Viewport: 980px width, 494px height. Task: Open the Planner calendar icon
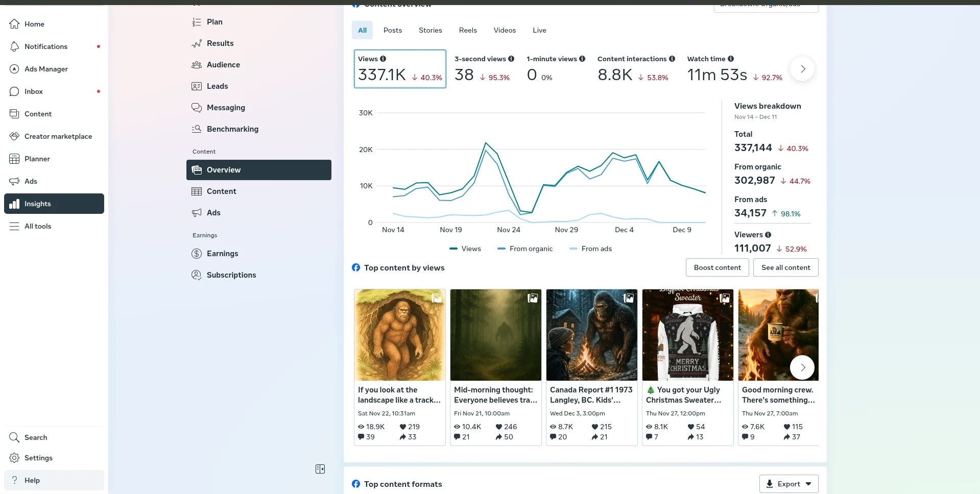coord(14,159)
